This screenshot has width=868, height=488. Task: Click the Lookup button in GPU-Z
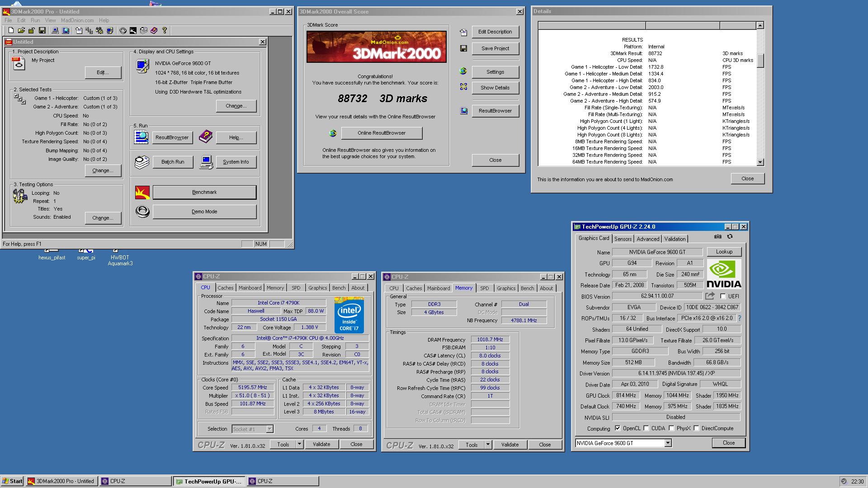[x=724, y=252]
